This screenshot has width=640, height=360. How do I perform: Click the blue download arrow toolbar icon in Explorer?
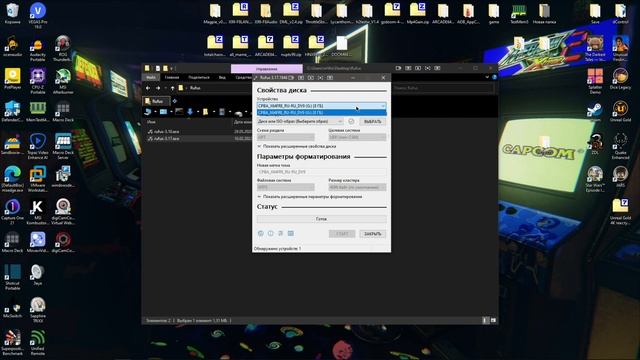click(x=190, y=111)
